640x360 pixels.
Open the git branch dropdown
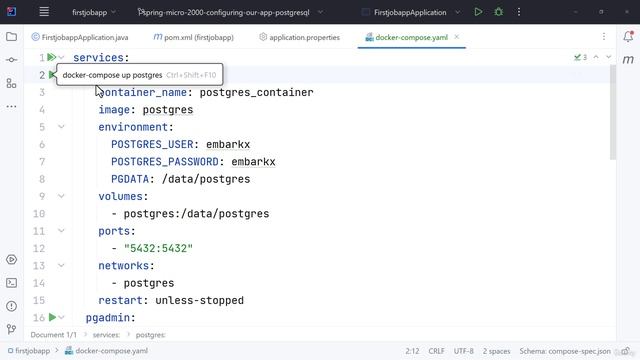[x=231, y=12]
